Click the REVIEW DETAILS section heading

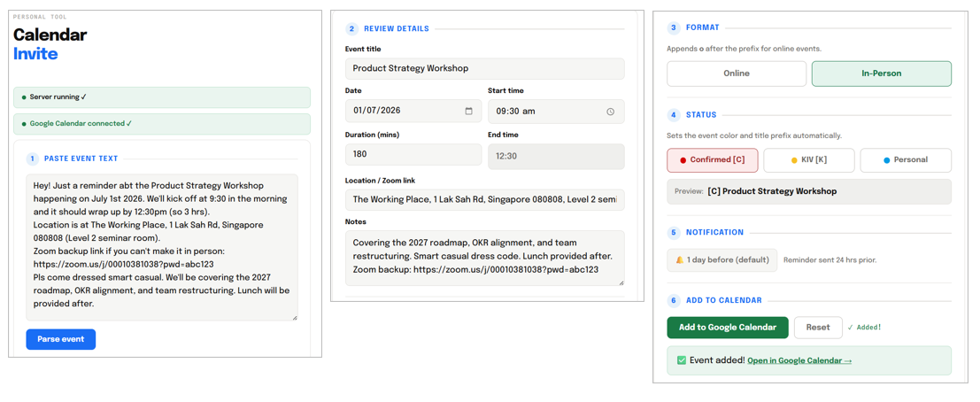(397, 28)
